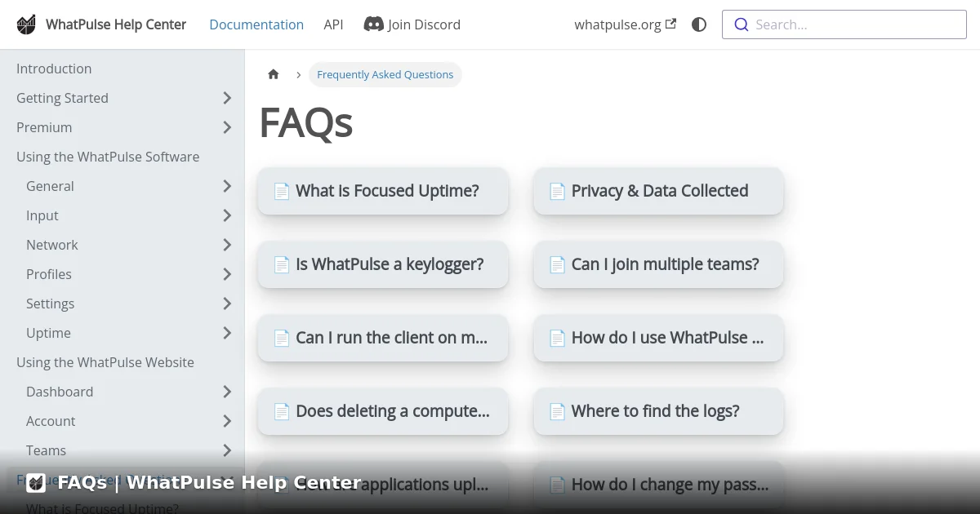The image size is (980, 514).
Task: Open Premium sidebar item
Action: click(44, 127)
